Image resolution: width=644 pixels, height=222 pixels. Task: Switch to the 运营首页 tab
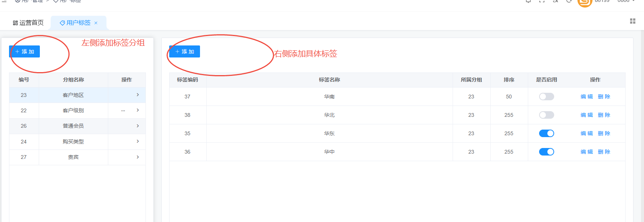[x=28, y=23]
